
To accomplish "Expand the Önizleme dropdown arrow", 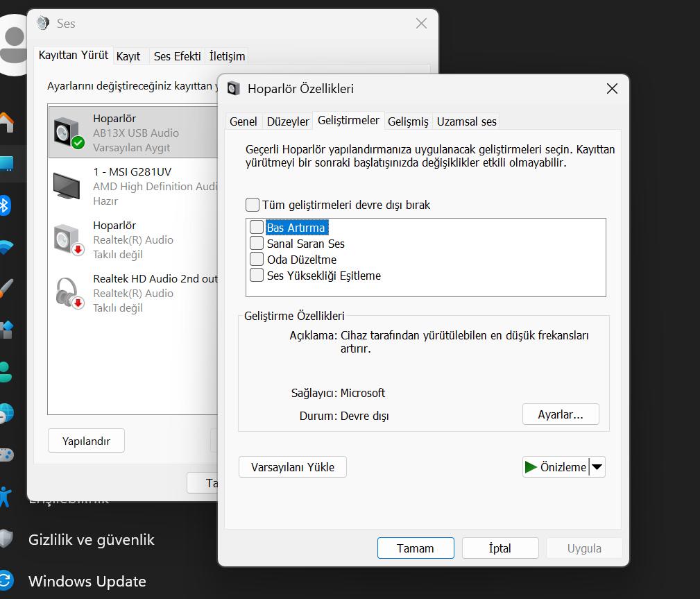I will pos(597,467).
